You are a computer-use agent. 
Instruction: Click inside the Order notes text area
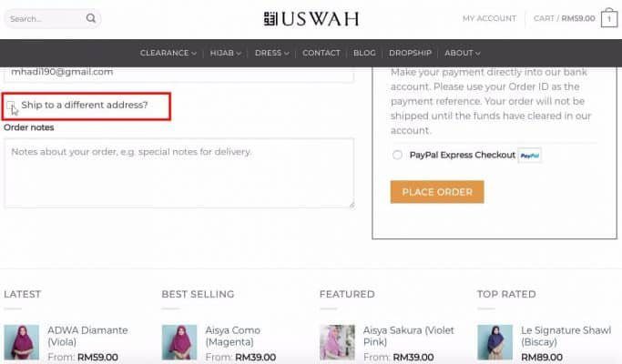(178, 173)
